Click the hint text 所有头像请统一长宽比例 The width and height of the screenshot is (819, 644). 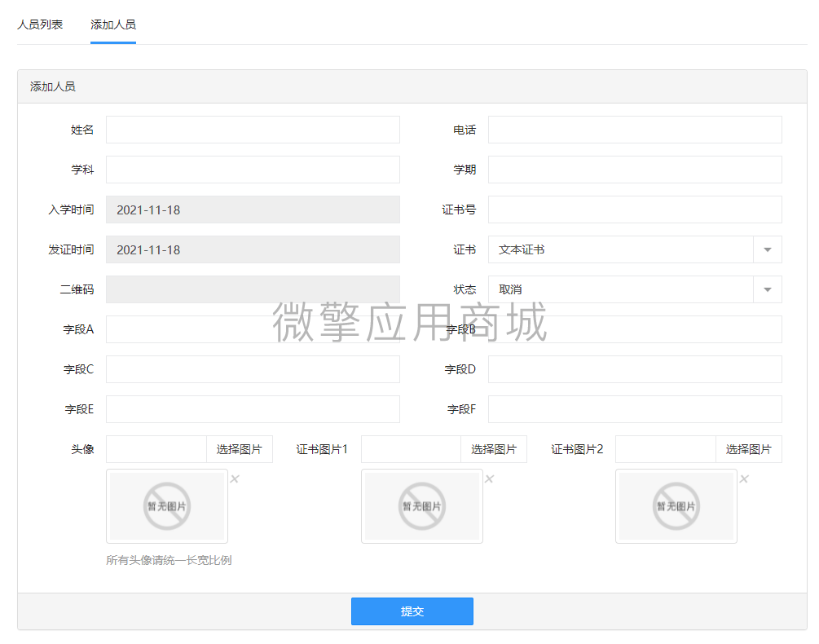pos(169,560)
